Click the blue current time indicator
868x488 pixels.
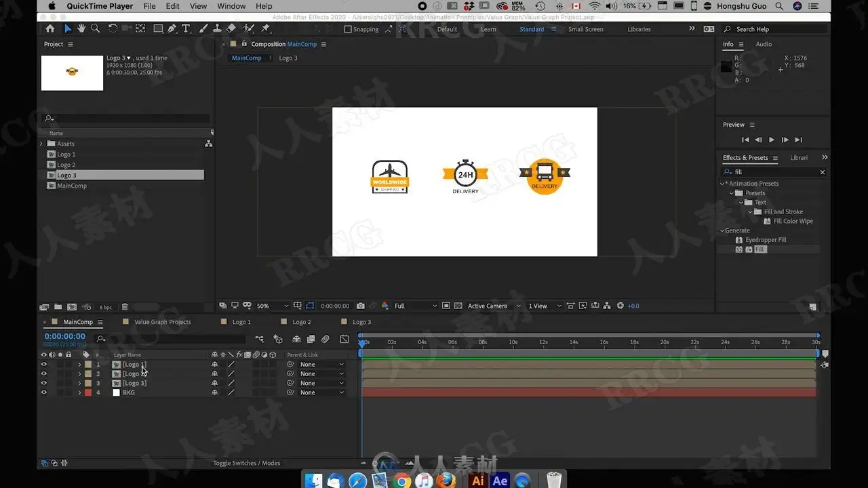361,344
